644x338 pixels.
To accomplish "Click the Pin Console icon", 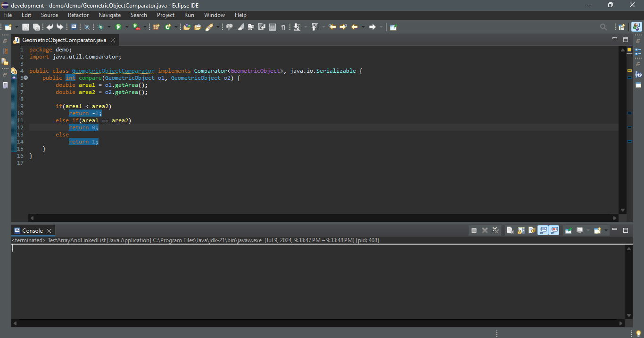I will click(x=569, y=230).
